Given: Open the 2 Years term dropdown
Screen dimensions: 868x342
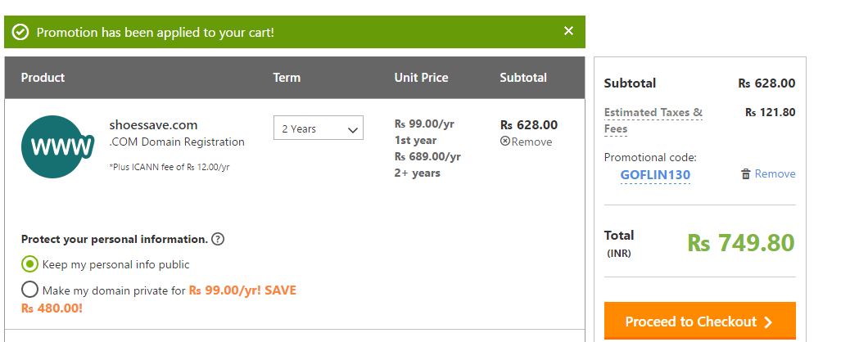Looking at the screenshot, I should click(x=319, y=128).
